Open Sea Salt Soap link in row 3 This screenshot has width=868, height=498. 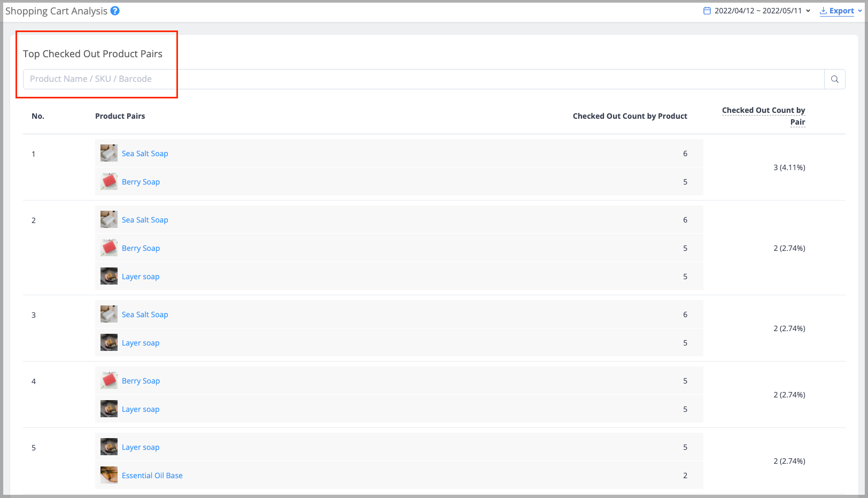[x=145, y=314]
